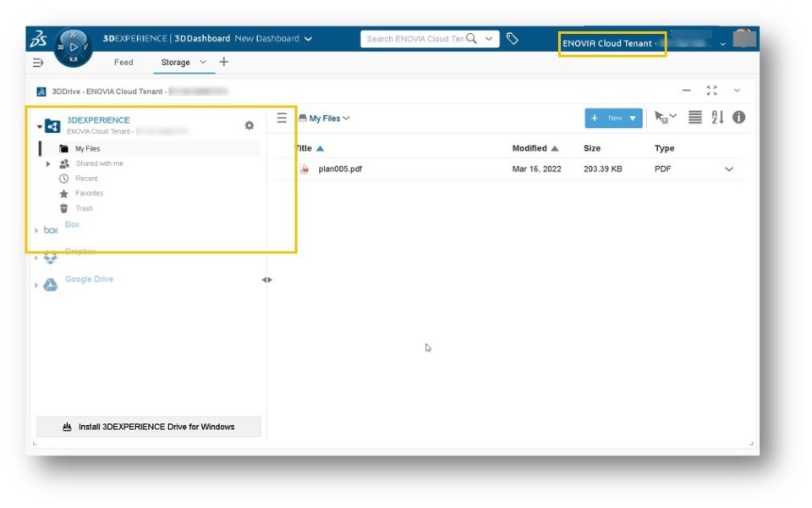Toggle the dashboard side menu icon

[38, 63]
